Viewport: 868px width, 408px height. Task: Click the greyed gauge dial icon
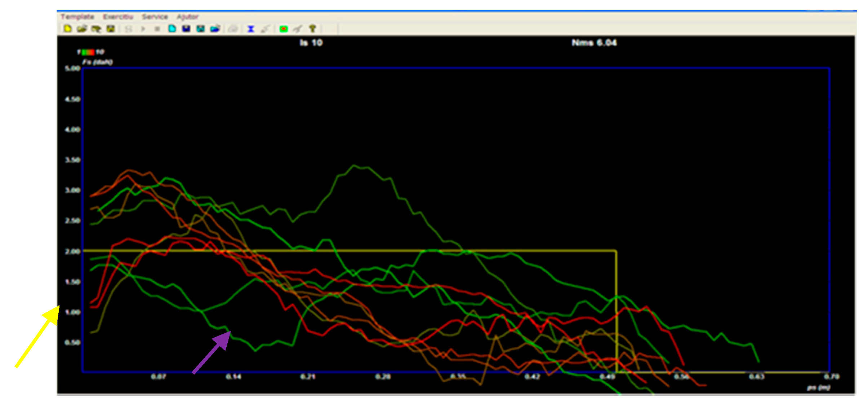(x=233, y=28)
